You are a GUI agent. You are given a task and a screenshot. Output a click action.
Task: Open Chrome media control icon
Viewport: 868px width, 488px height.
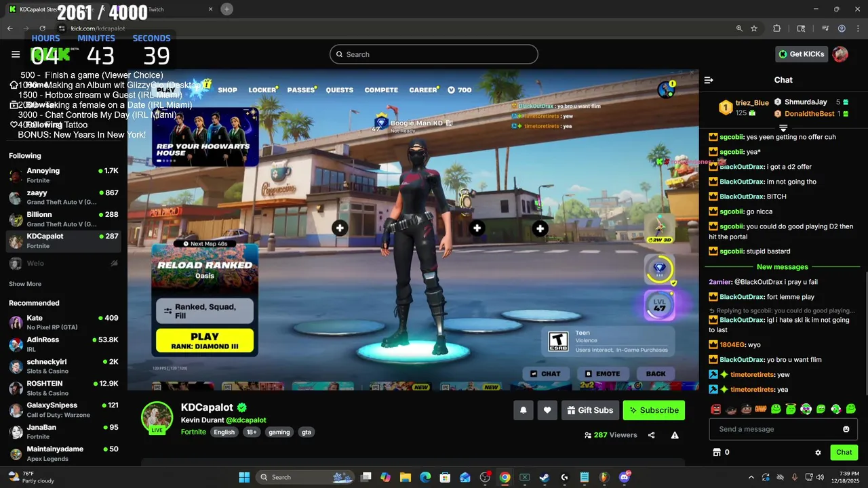coord(825,28)
